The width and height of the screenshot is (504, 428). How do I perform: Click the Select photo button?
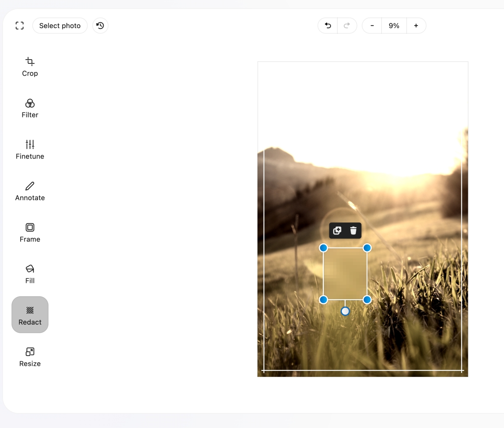tap(60, 26)
